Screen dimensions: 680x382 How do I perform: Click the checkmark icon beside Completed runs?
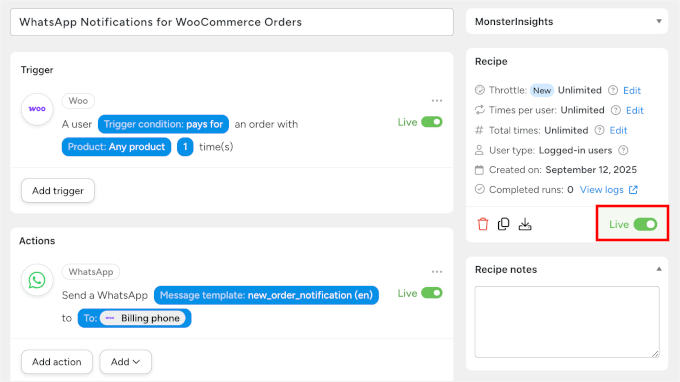(x=480, y=189)
